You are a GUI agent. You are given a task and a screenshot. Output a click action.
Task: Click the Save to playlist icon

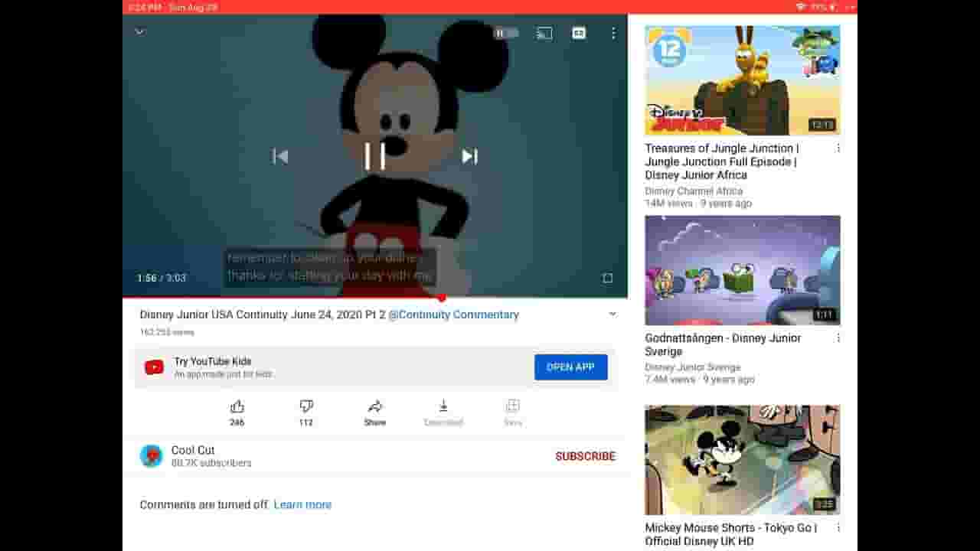[x=513, y=406]
